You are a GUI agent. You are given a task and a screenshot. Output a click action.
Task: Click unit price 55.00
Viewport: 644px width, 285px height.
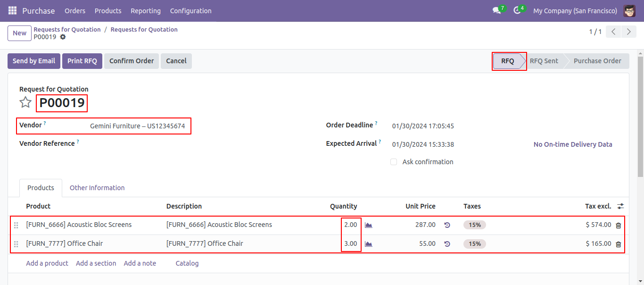[428, 243]
